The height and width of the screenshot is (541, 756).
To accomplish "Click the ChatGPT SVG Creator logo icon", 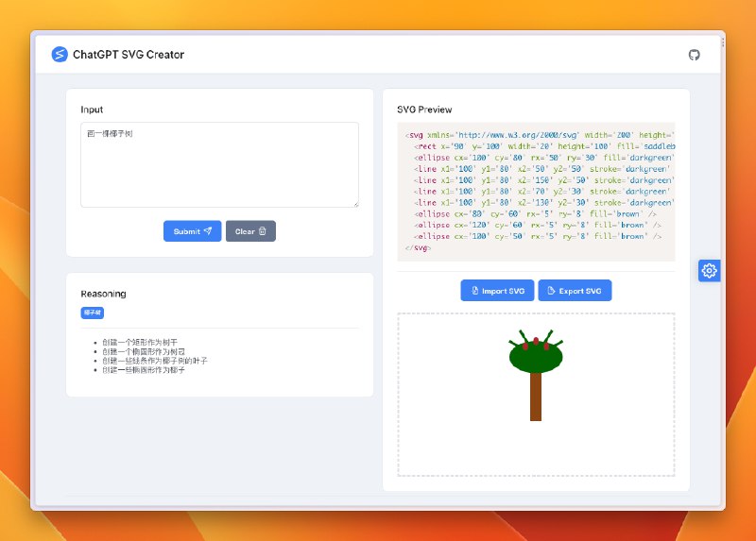I will (60, 55).
